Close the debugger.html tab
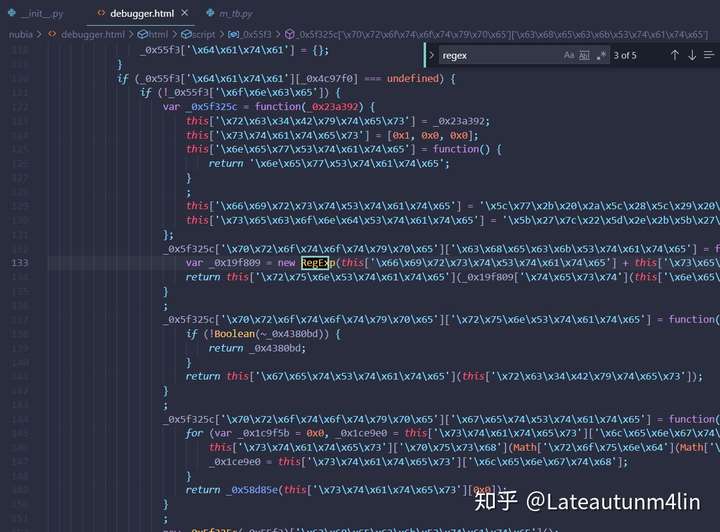The height and width of the screenshot is (532, 720). (185, 13)
